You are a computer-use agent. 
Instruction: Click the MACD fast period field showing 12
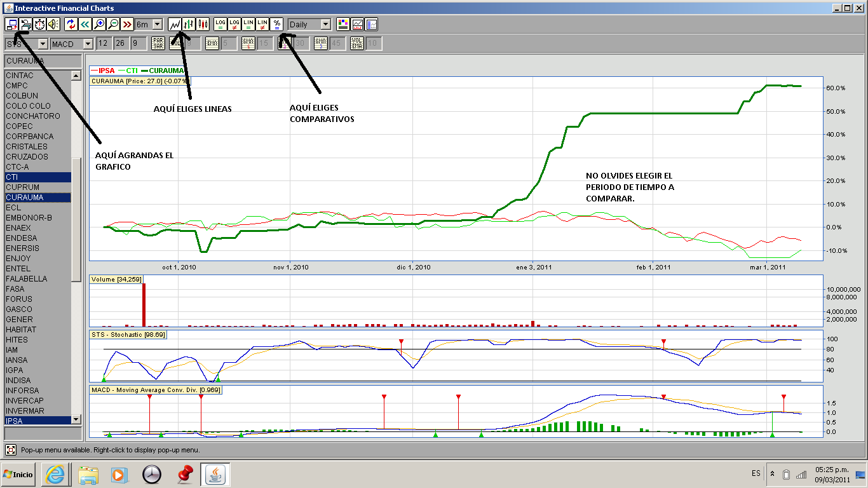(x=103, y=43)
